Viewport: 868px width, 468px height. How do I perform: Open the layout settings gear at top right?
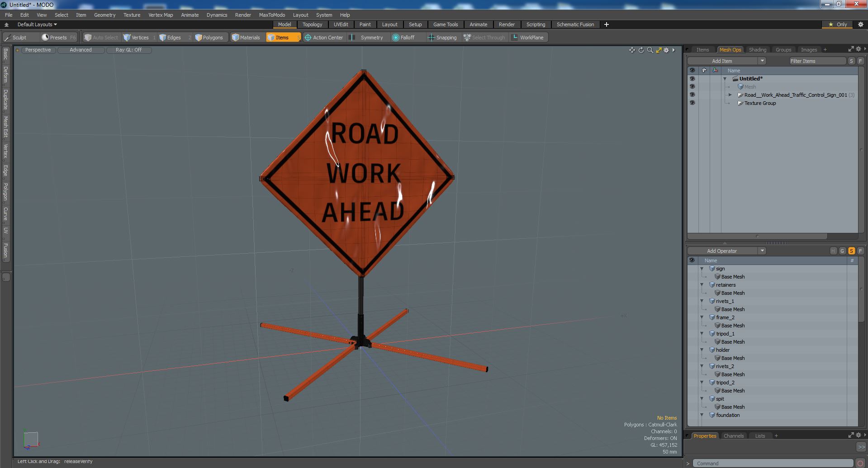tap(860, 24)
